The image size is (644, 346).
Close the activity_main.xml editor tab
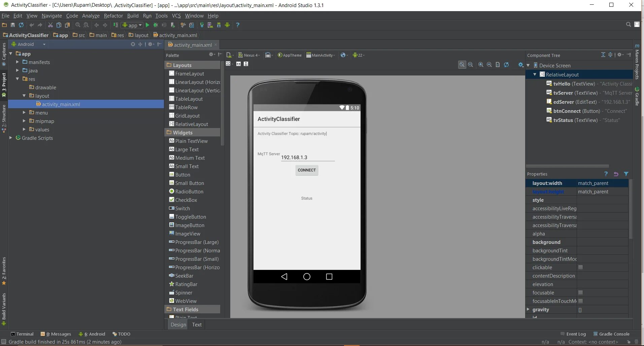pyautogui.click(x=215, y=44)
